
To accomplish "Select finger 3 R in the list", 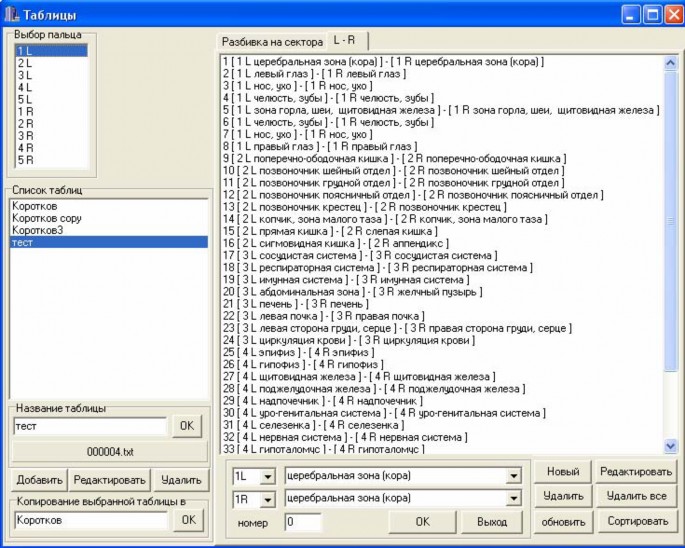I will (x=52, y=136).
